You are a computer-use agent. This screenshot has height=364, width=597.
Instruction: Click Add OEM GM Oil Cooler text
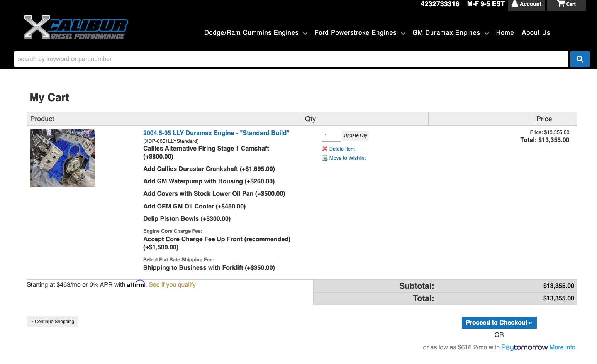point(194,207)
